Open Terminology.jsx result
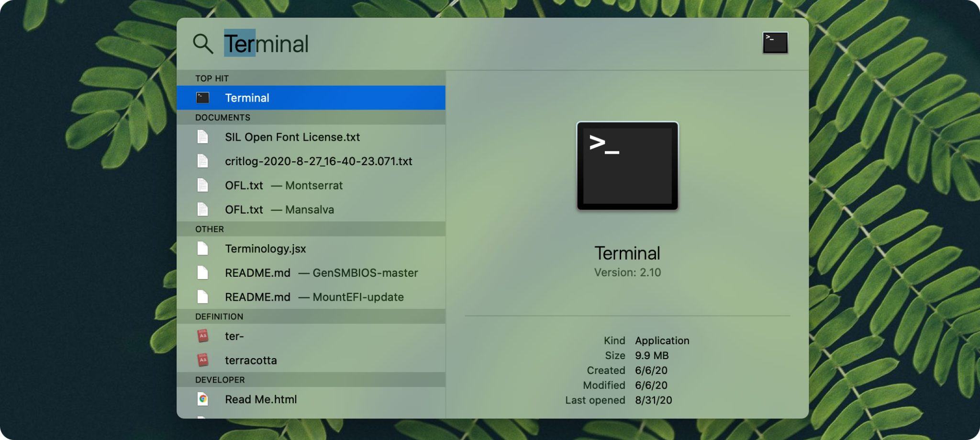 coord(311,248)
